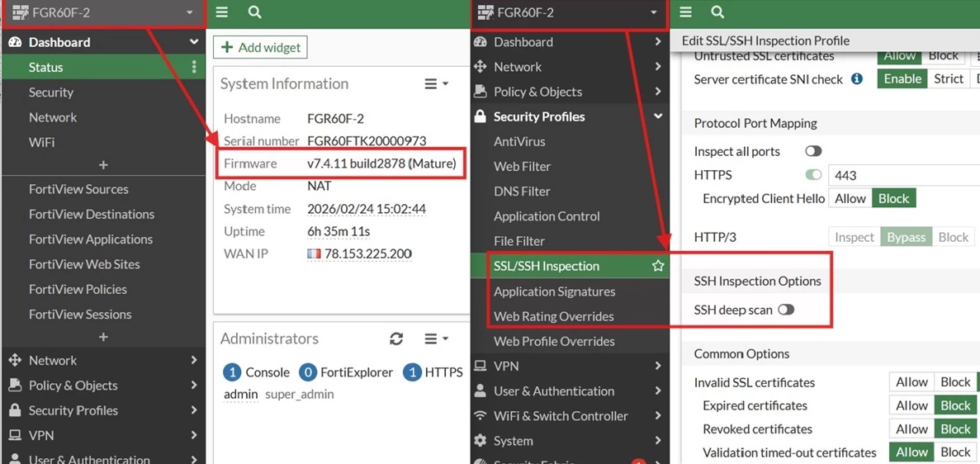The image size is (980, 464).
Task: Click the admin administrator link
Action: 240,395
